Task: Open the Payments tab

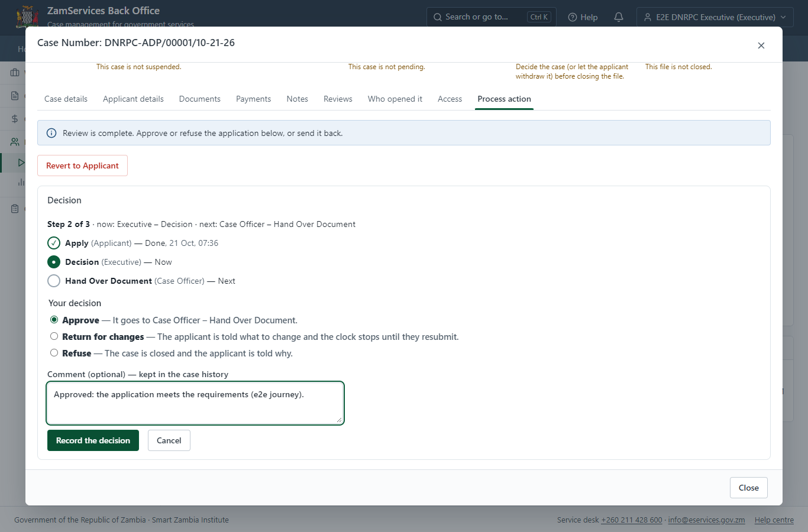Action: point(253,99)
